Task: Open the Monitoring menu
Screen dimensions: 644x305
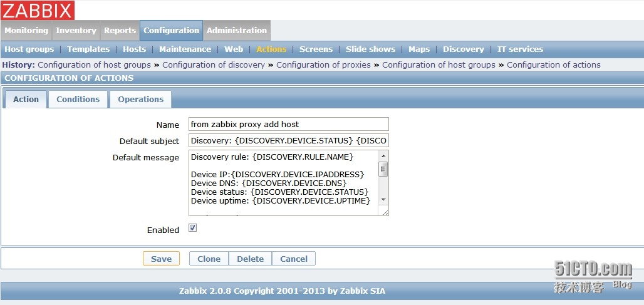Action: click(26, 31)
